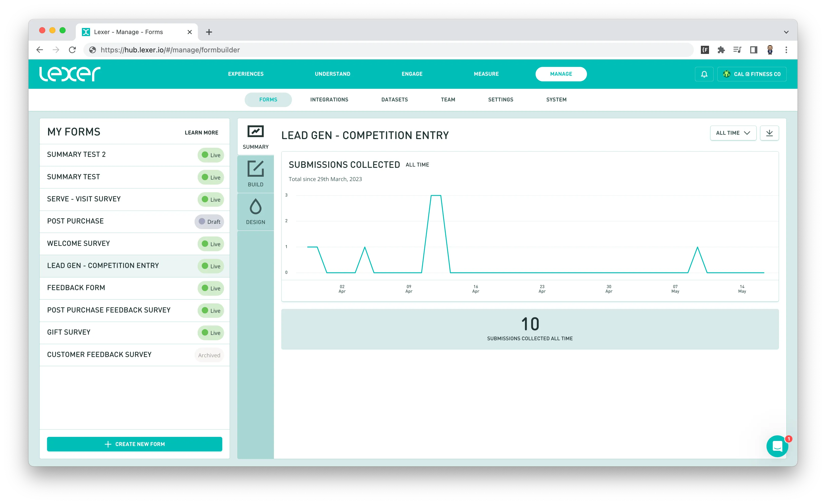826x504 pixels.
Task: Expand the browser tab search chevron
Action: coord(786,32)
